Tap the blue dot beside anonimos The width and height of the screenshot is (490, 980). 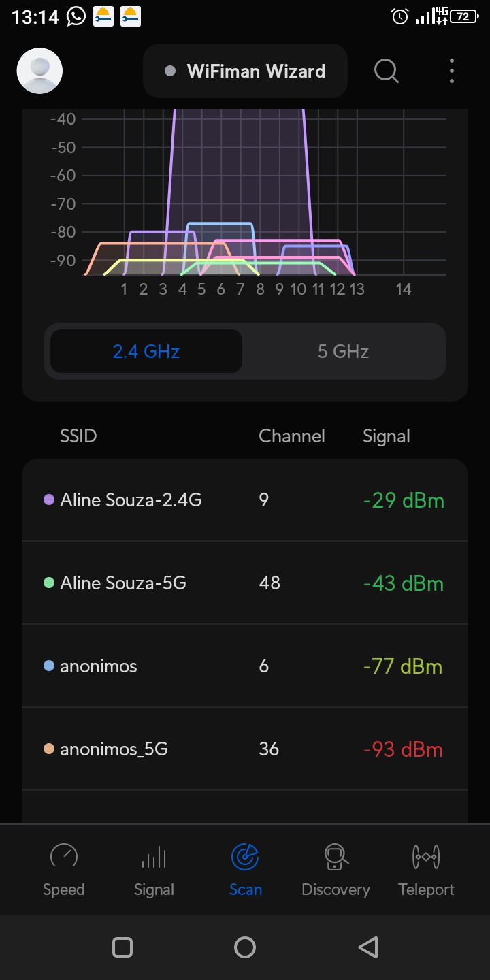(x=49, y=666)
